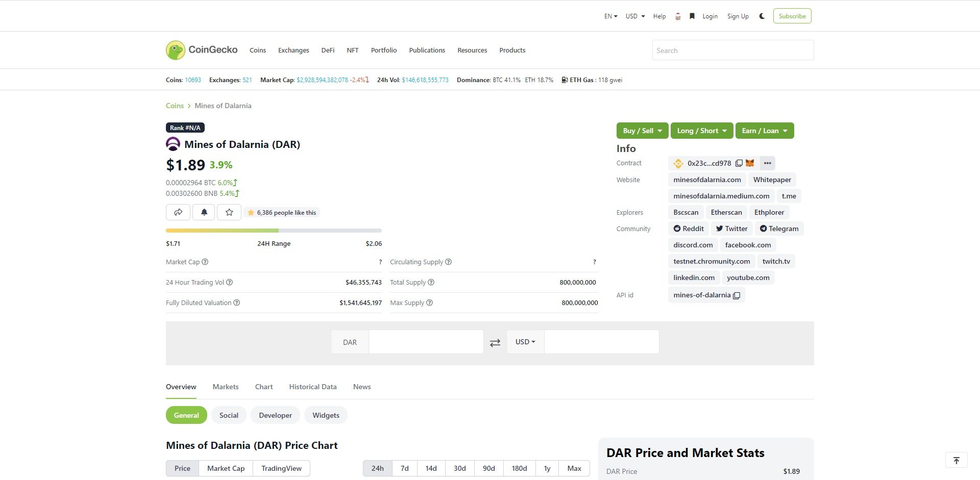980x480 pixels.
Task: Copy the contract address using the copy icon
Action: tap(740, 163)
